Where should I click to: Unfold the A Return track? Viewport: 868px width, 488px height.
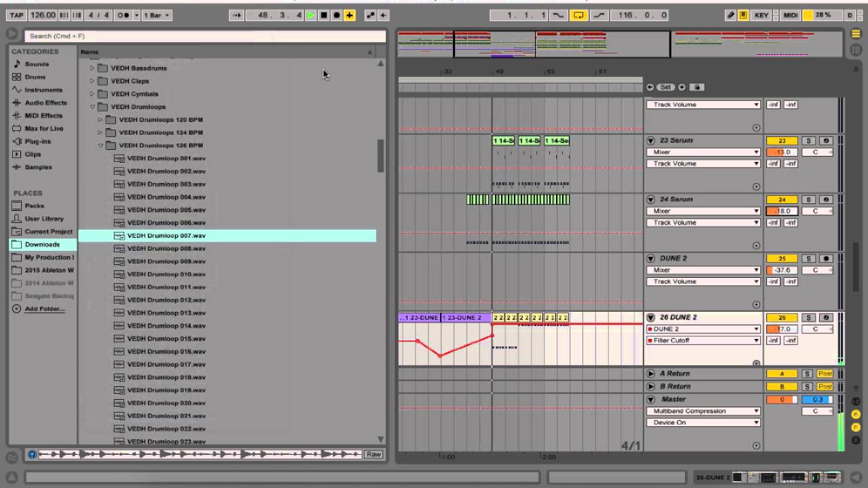click(x=651, y=373)
